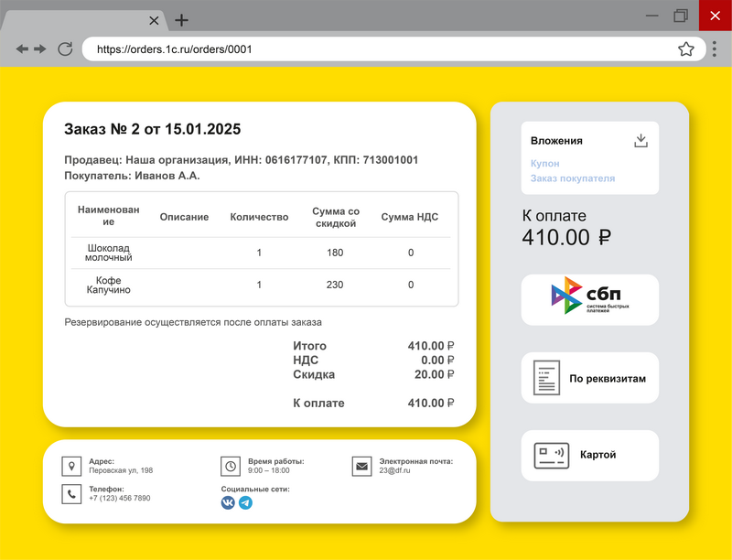Open the Купон attachment link
Viewport: 732px width, 560px height.
click(x=544, y=163)
